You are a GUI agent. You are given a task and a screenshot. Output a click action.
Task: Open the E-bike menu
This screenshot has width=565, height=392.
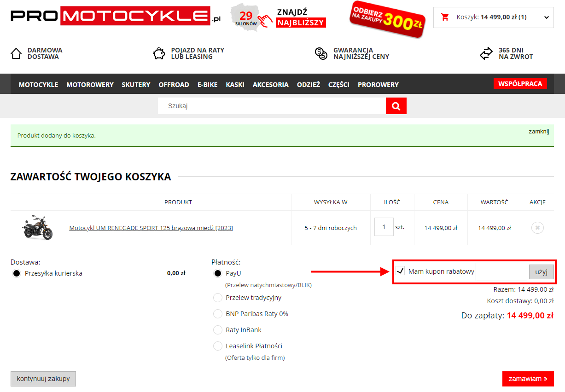(207, 85)
